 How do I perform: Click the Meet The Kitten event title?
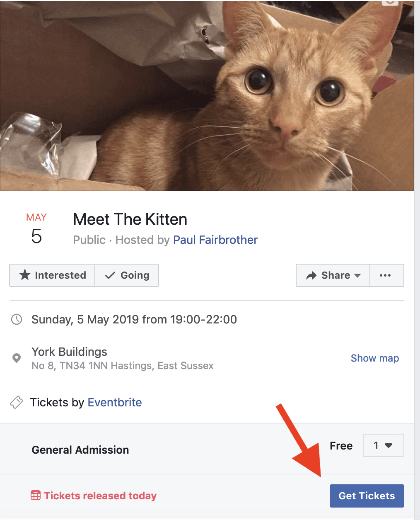tap(130, 219)
